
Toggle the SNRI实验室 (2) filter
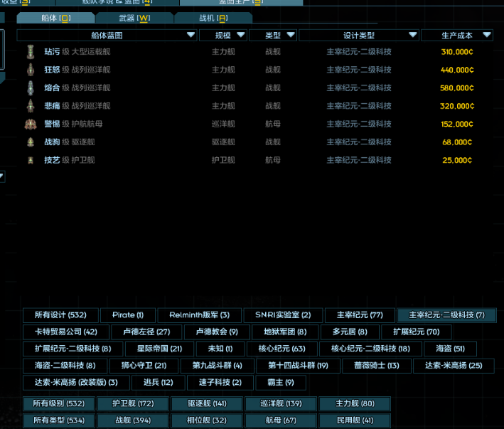pyautogui.click(x=283, y=315)
